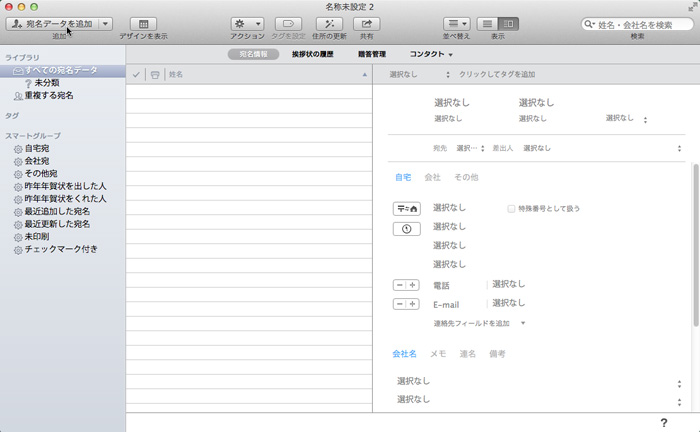Switch to the list-only view
700x432 pixels.
click(488, 23)
